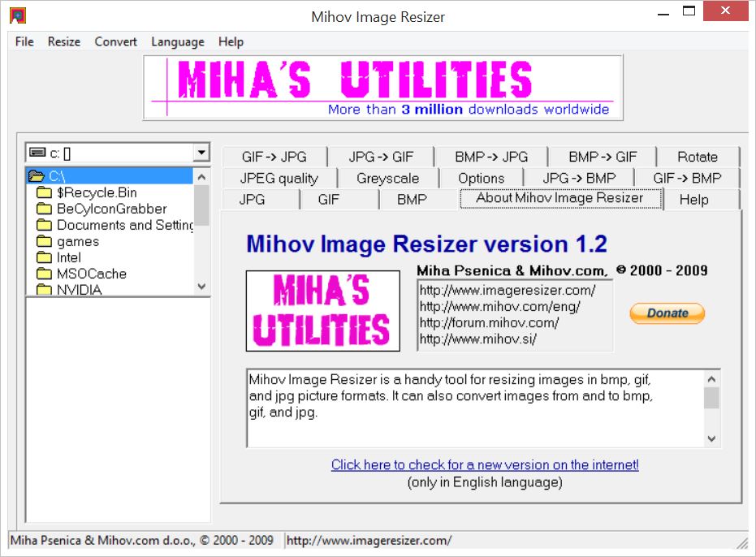Click the description box scroll up arrow

pos(711,379)
